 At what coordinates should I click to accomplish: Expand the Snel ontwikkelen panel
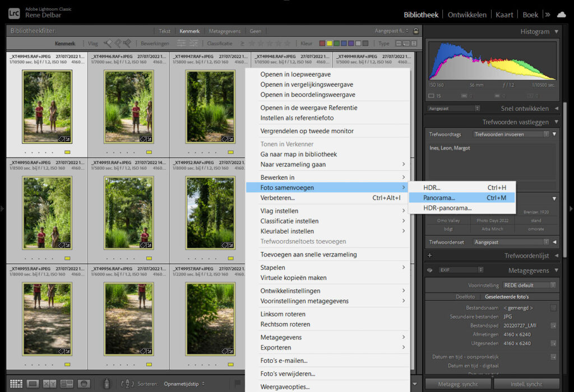(557, 109)
